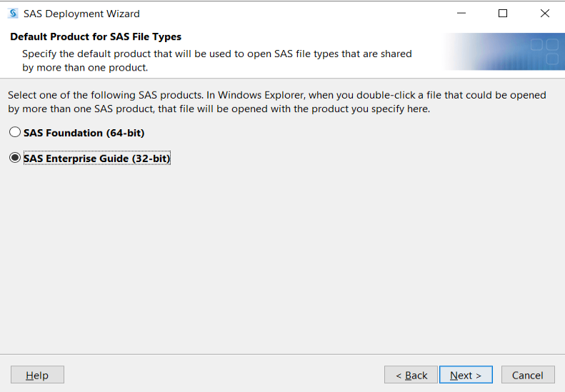Open the Help button
Image resolution: width=565 pixels, height=392 pixels.
point(37,375)
